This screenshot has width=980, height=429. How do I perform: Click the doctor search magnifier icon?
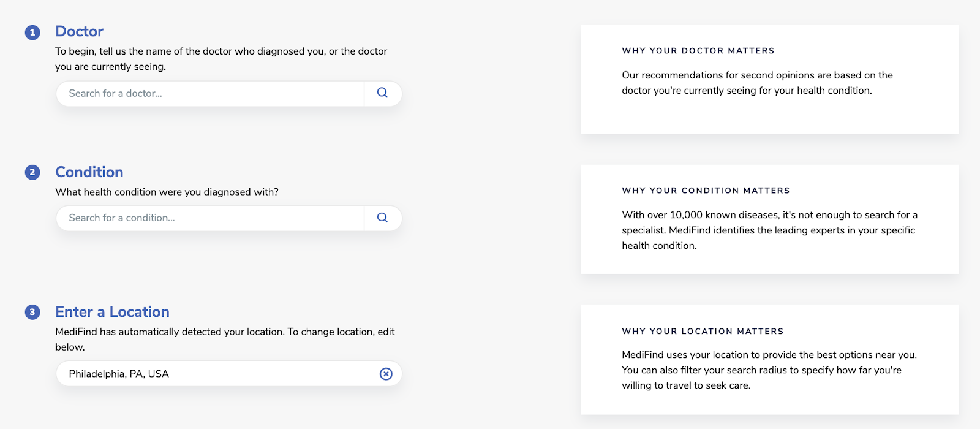click(x=382, y=93)
